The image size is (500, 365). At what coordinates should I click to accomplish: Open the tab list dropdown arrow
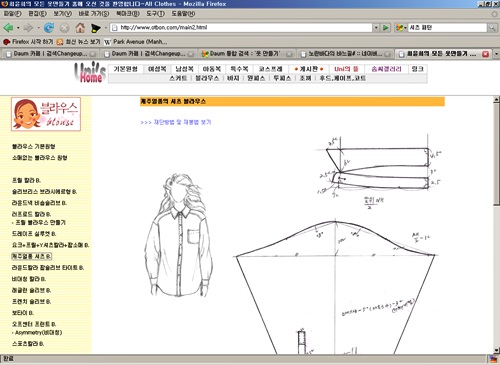pyautogui.click(x=496, y=54)
